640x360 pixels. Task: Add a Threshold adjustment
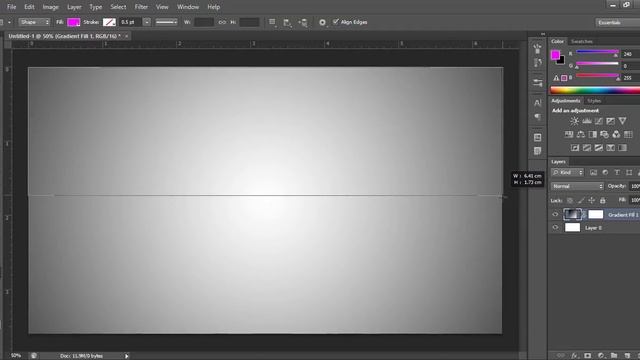click(598, 148)
